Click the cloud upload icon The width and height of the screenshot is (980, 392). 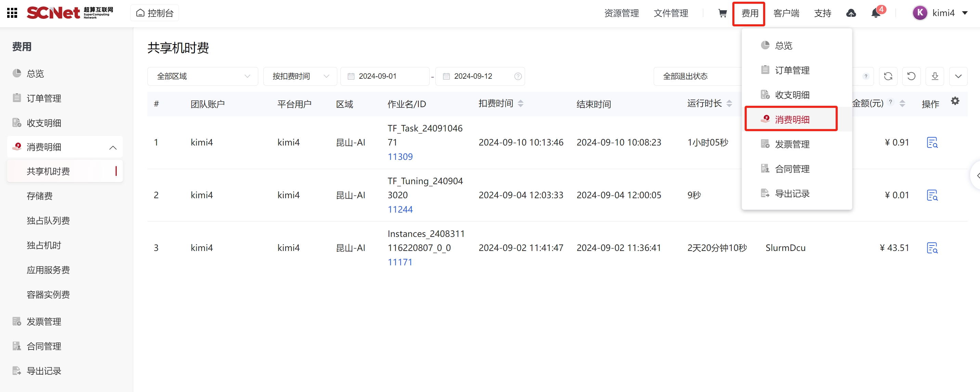pyautogui.click(x=851, y=13)
